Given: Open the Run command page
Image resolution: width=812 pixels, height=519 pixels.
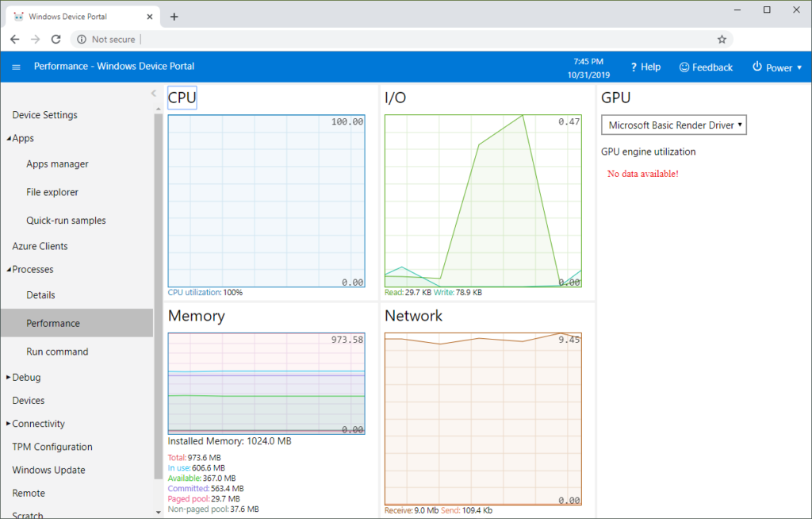Looking at the screenshot, I should point(57,352).
